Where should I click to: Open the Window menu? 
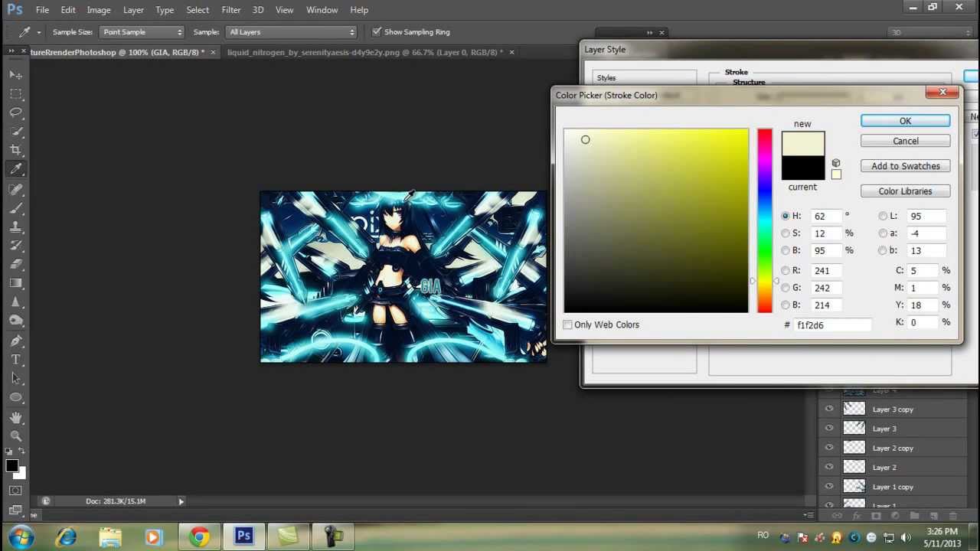[x=322, y=10]
